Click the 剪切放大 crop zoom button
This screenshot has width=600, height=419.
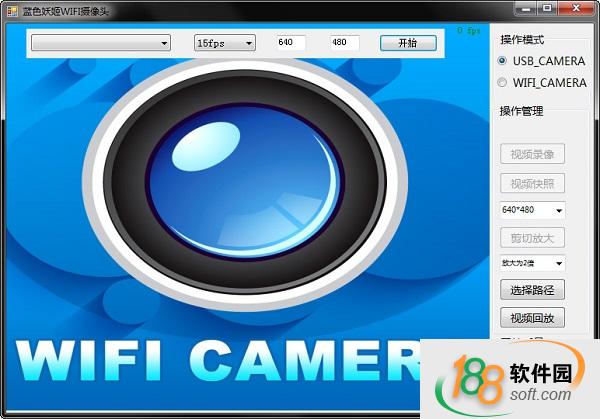point(532,238)
